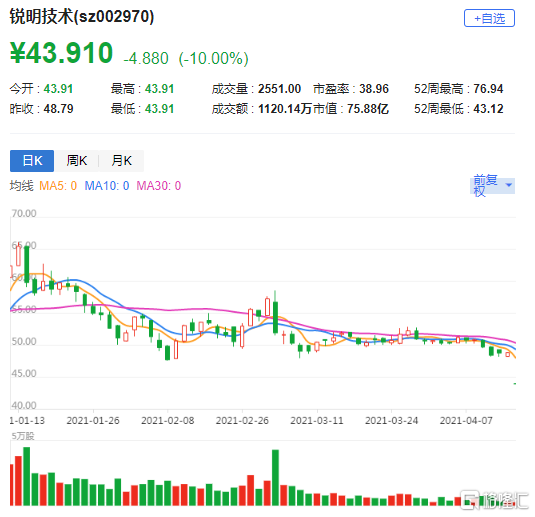The height and width of the screenshot is (517, 535).
Task: Click the 最低 value 43.91
Action: pos(159,109)
